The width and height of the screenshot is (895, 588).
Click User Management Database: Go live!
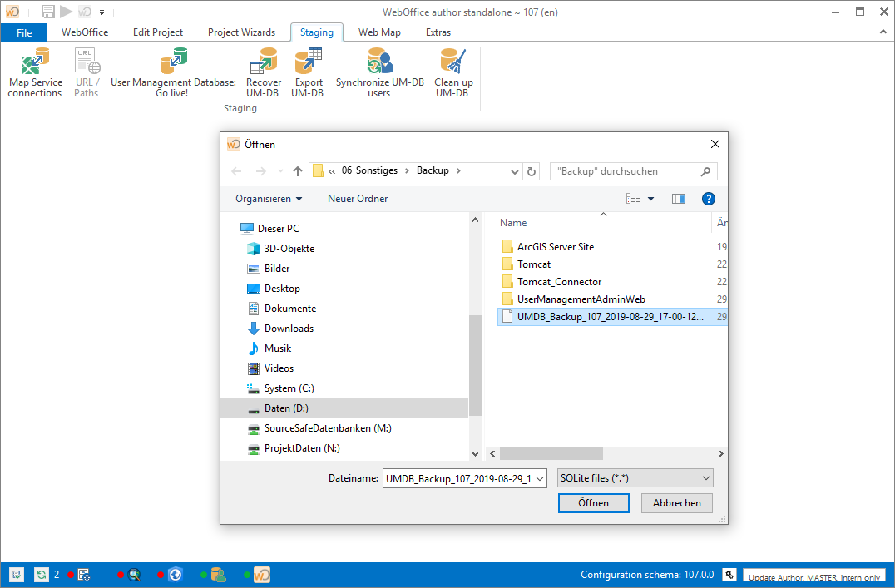(x=172, y=71)
